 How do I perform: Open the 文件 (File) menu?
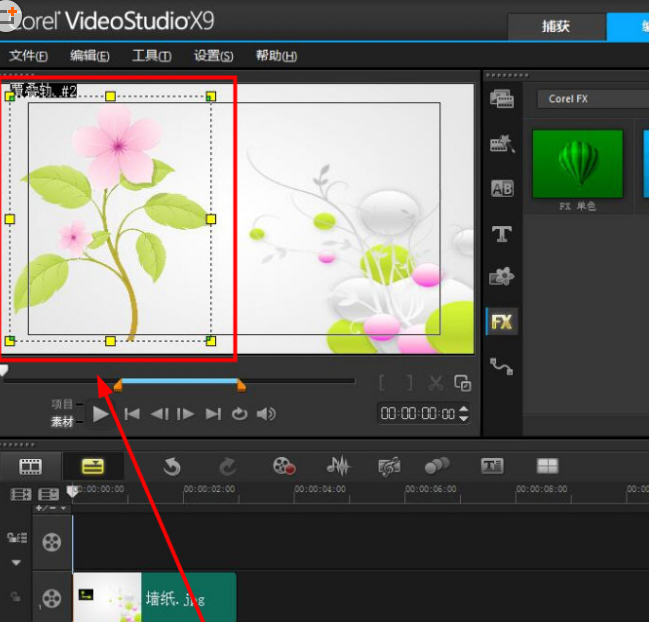(28, 56)
